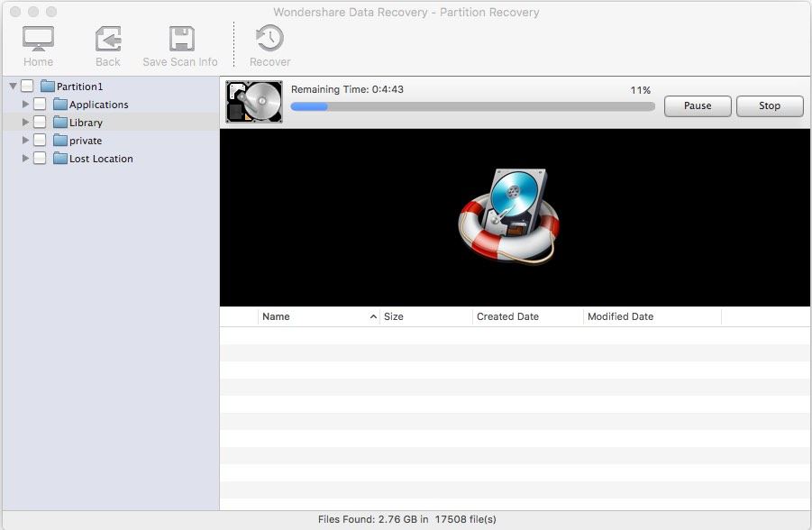Collapse the Partition1 tree node
This screenshot has height=530, width=812.
[x=13, y=87]
